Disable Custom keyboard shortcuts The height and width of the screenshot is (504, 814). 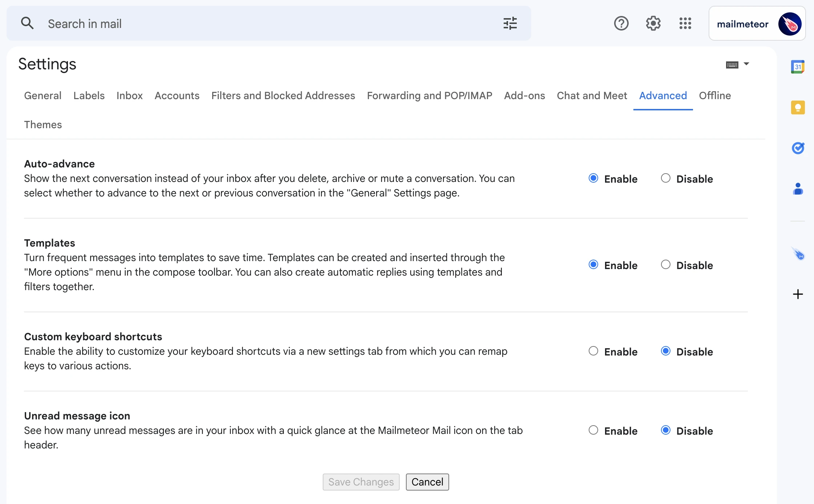point(666,351)
